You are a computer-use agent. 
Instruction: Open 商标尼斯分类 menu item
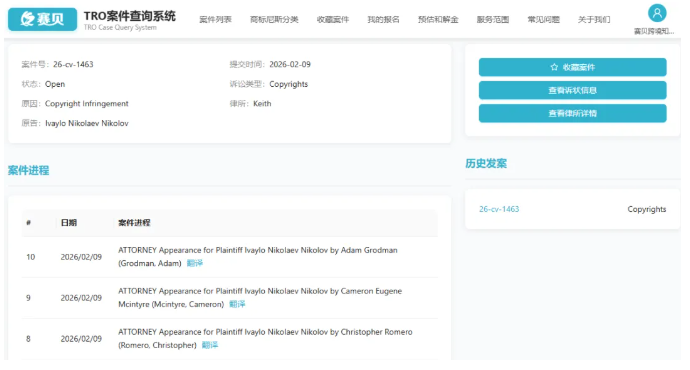click(x=274, y=19)
